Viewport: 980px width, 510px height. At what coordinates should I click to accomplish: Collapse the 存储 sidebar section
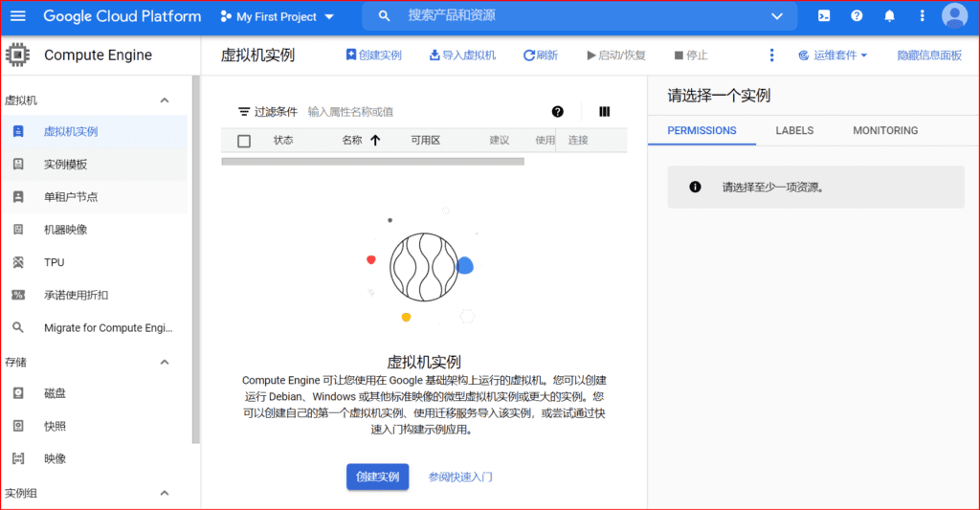[165, 363]
